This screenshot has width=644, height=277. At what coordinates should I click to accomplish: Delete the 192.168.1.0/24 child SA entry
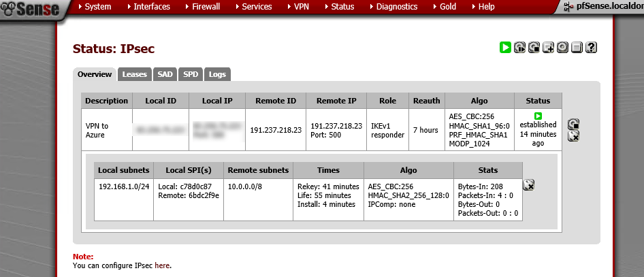point(528,186)
